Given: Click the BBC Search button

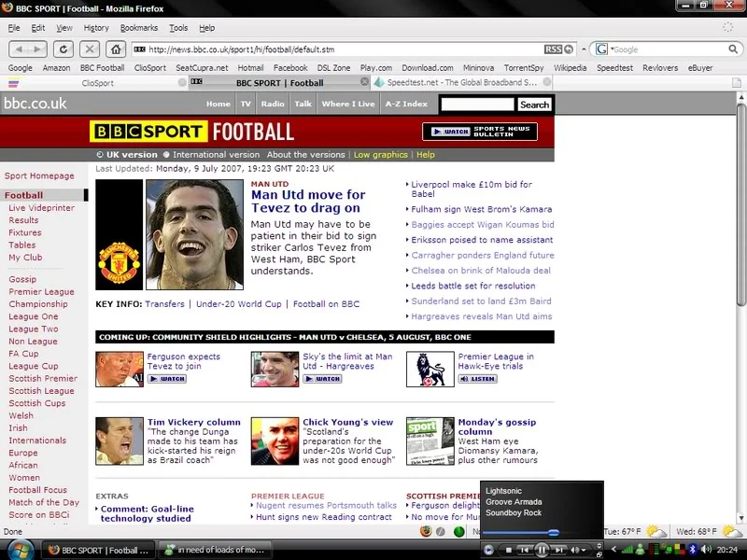Looking at the screenshot, I should (x=534, y=105).
